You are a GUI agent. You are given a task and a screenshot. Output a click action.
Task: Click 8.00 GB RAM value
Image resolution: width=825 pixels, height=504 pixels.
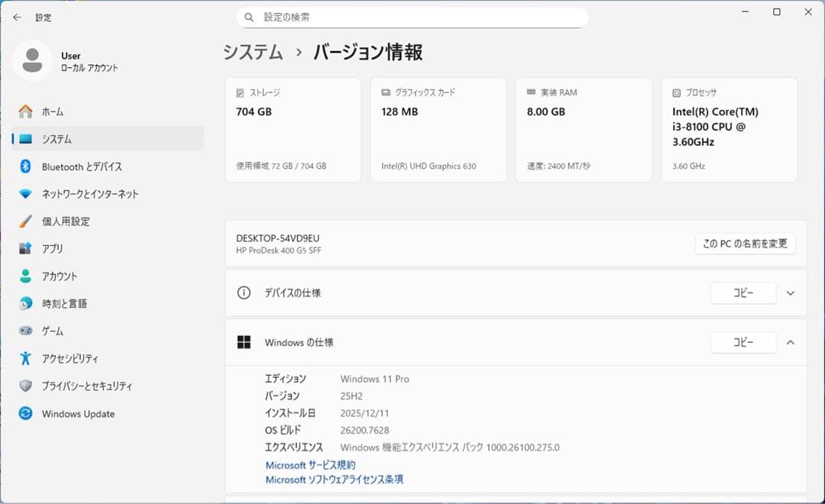coord(546,111)
